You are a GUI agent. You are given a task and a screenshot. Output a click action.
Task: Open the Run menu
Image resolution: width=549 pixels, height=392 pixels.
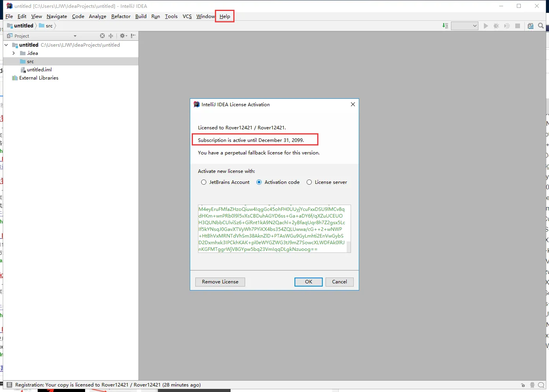point(156,16)
